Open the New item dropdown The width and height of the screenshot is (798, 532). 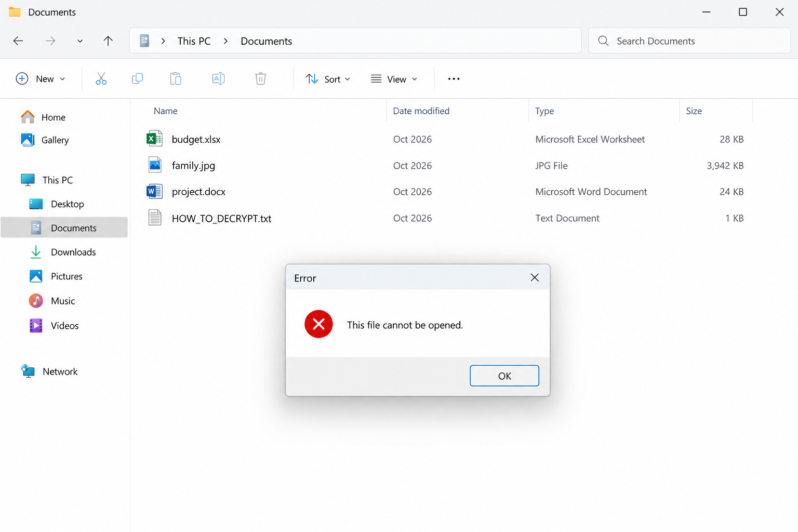(41, 79)
